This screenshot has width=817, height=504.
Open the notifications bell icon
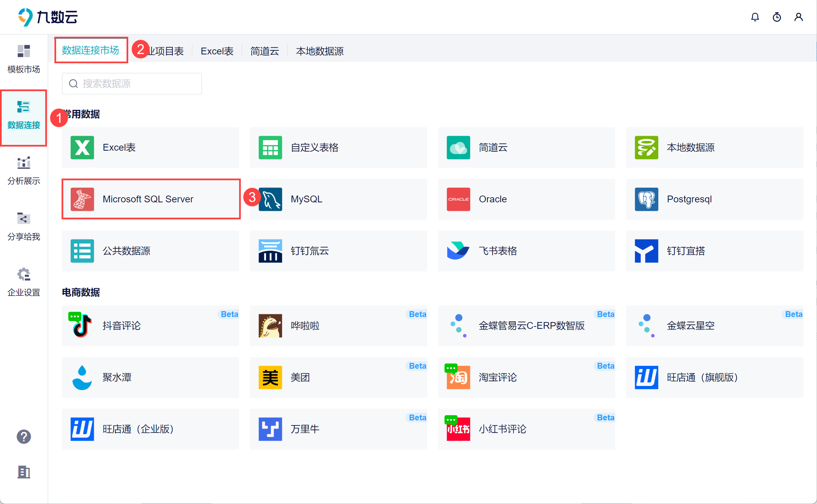(x=755, y=17)
